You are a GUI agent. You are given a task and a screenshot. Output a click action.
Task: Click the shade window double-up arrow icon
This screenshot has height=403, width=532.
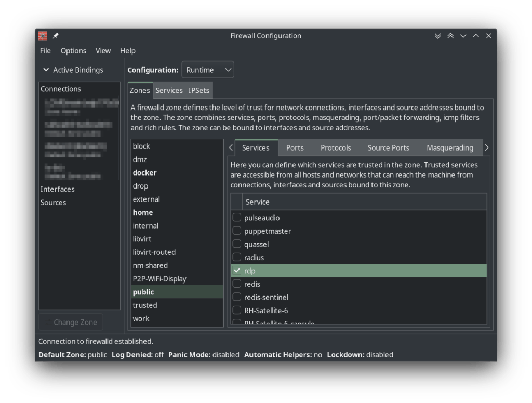click(450, 36)
